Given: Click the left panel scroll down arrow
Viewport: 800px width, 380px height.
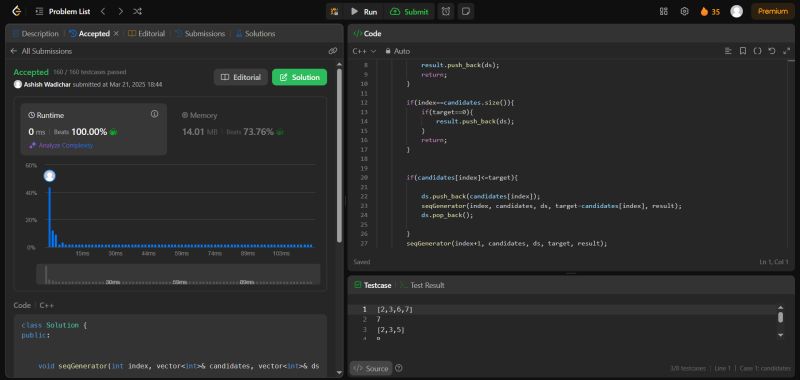Looking at the screenshot, I should 339,373.
